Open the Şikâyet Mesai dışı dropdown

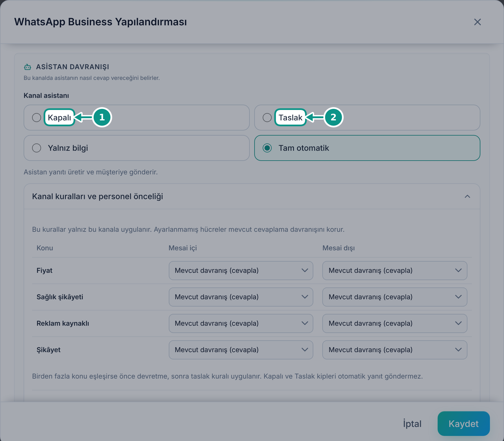(x=395, y=350)
